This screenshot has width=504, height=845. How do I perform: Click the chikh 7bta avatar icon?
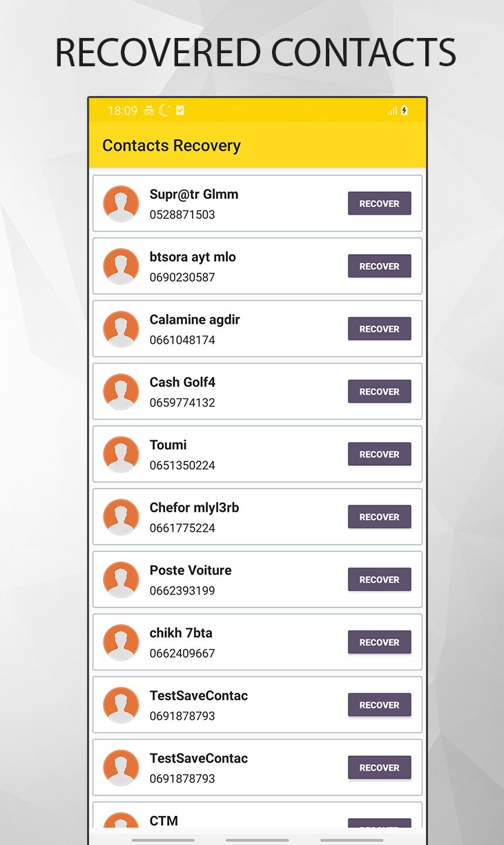coord(121,642)
